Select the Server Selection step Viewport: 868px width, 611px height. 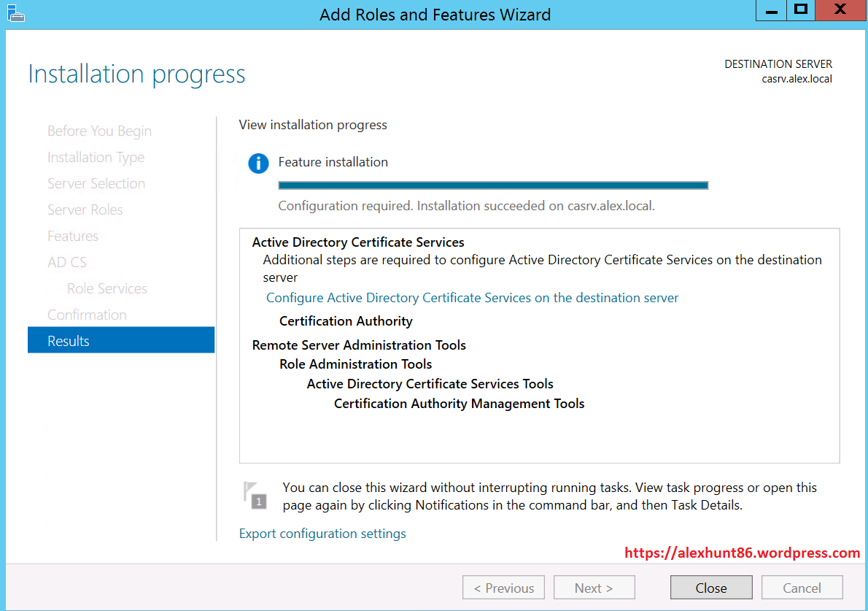click(96, 184)
